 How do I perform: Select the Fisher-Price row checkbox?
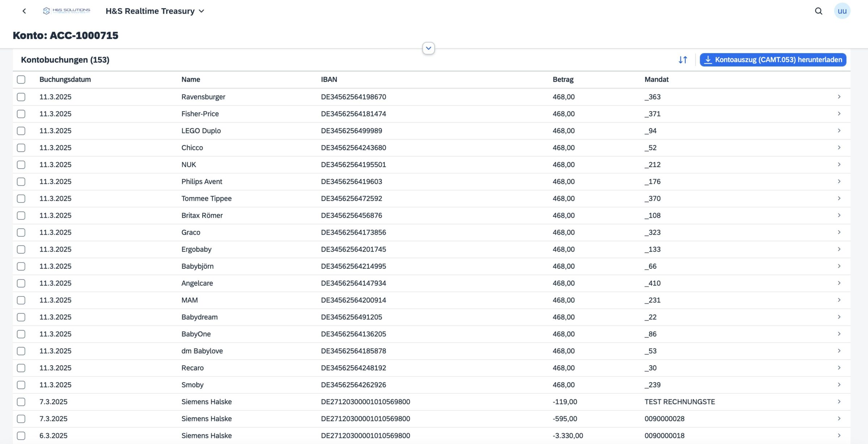coord(21,114)
